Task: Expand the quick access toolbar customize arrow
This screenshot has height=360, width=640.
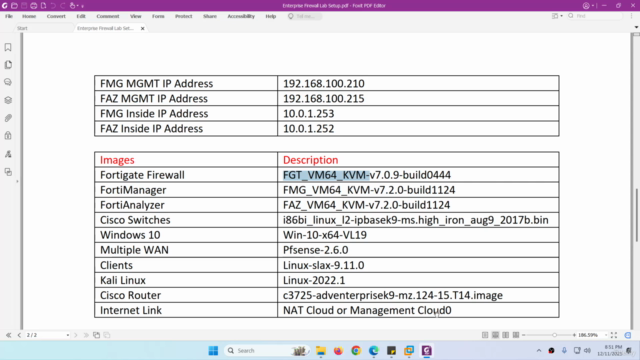Action: 82,6
